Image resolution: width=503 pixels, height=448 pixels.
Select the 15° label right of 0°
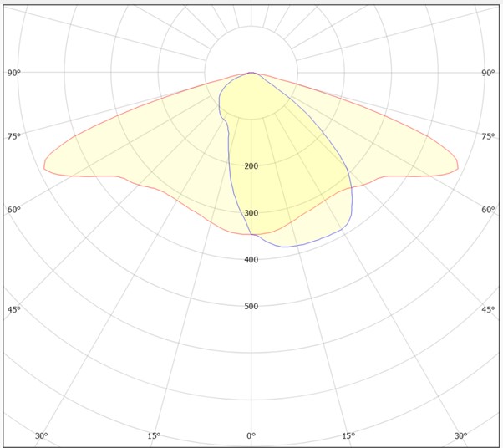click(348, 436)
